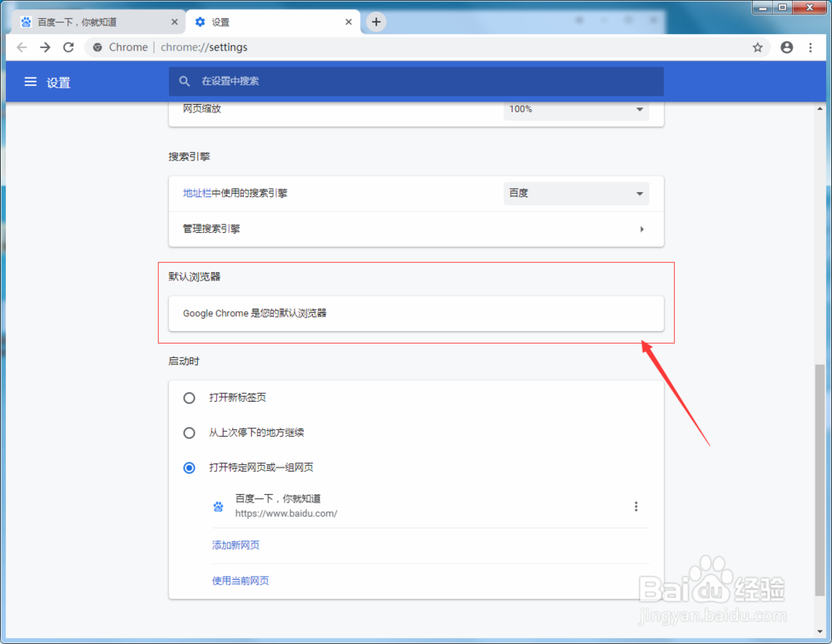This screenshot has height=644, width=832.
Task: Click the Chrome site info icon in address bar
Action: [97, 47]
